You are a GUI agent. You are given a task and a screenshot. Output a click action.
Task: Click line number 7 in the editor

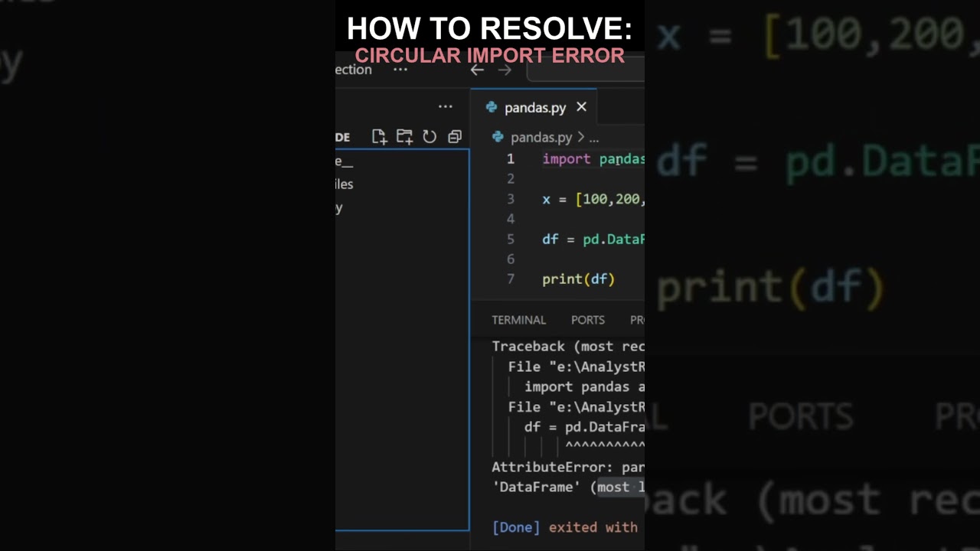click(511, 279)
